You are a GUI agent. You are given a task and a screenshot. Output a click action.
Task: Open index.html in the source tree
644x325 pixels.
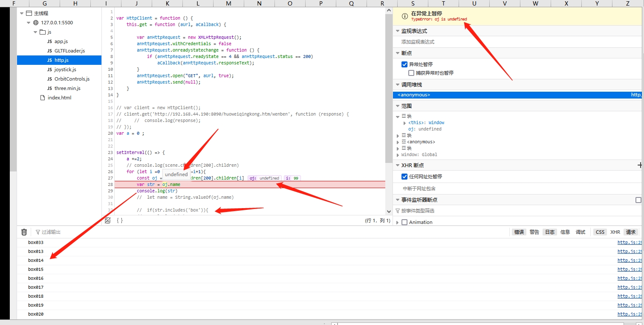click(x=59, y=98)
